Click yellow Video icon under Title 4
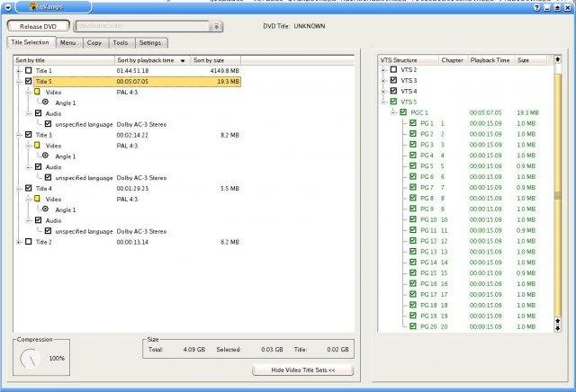The image size is (576, 392). tap(37, 199)
